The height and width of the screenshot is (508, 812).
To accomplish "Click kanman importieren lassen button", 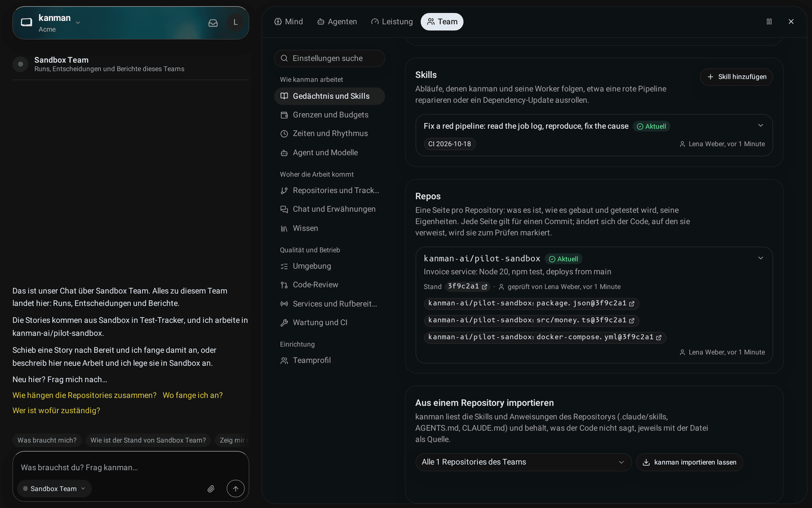I will click(x=690, y=462).
